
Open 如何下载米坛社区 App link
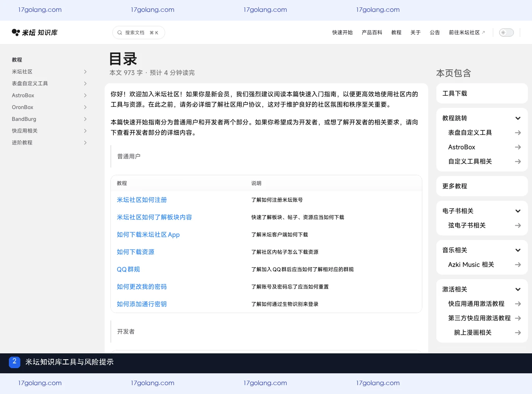click(x=148, y=235)
